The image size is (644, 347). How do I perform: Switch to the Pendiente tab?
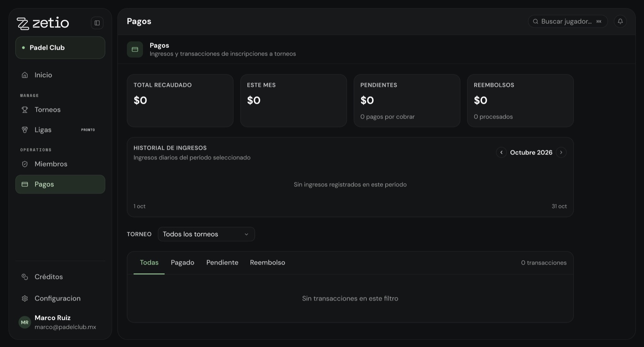click(222, 263)
